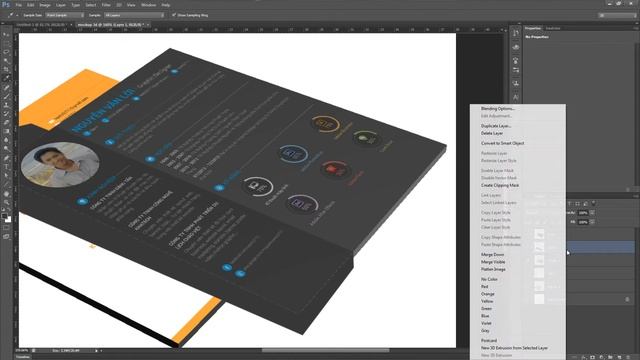Click the foreground color swatch
The image size is (640, 360).
click(x=4, y=216)
